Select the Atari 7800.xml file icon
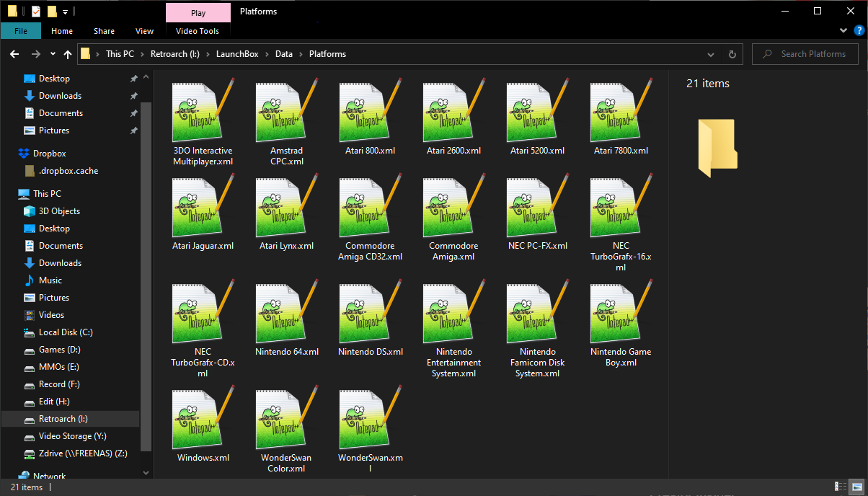 coord(621,110)
